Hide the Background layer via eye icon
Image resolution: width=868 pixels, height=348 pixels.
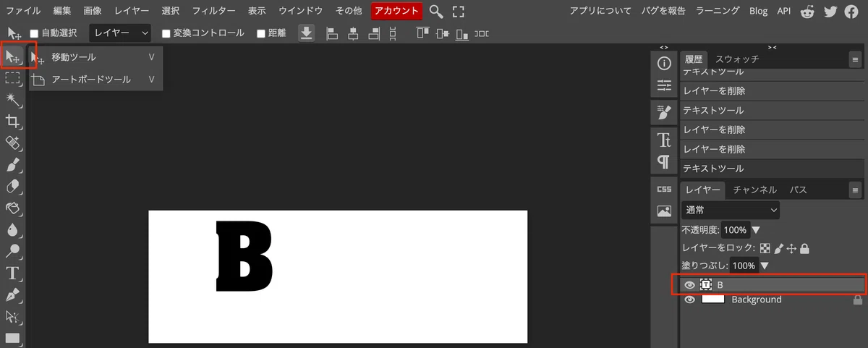[x=689, y=300]
